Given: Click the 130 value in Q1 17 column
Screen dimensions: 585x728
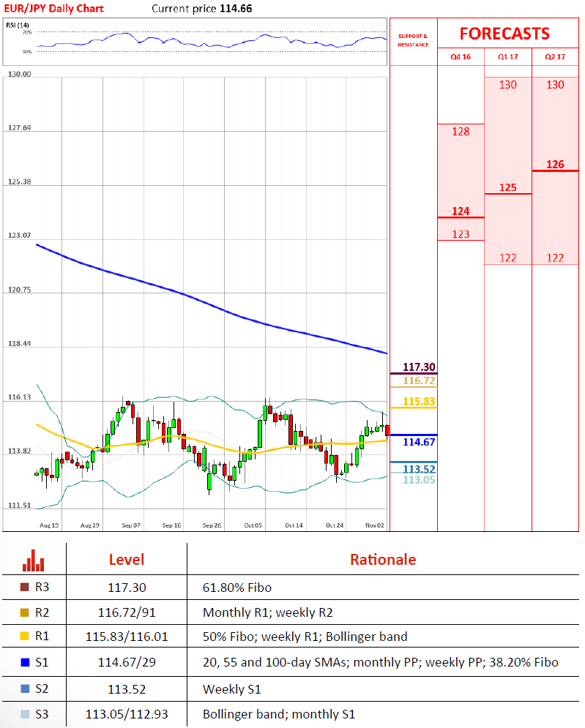Looking at the screenshot, I should point(508,84).
